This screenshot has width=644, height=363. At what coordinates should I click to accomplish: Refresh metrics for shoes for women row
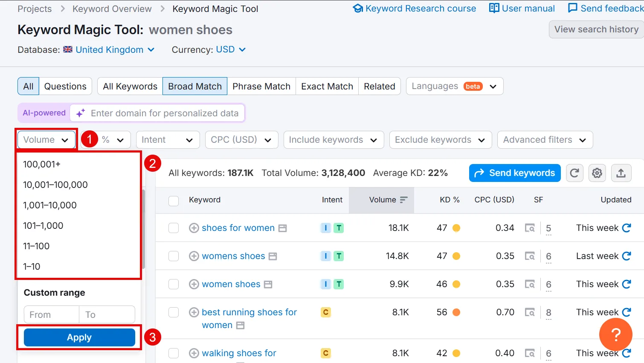[x=627, y=228]
